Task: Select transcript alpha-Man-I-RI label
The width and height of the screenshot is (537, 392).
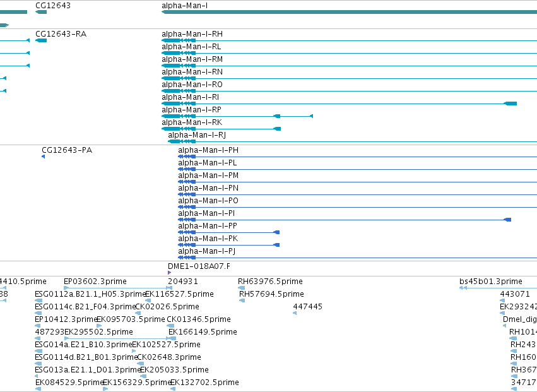Action: pyautogui.click(x=191, y=97)
